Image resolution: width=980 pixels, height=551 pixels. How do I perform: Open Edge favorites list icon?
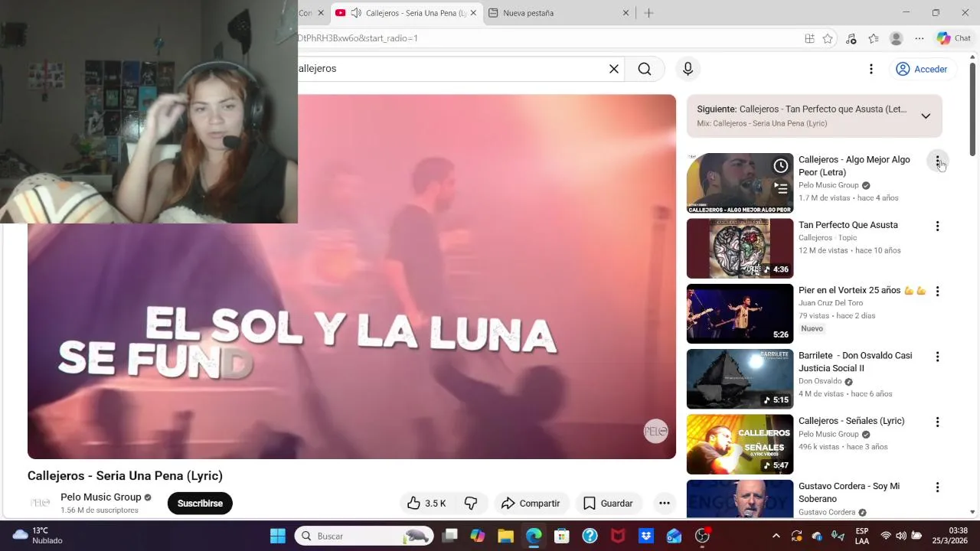874,38
